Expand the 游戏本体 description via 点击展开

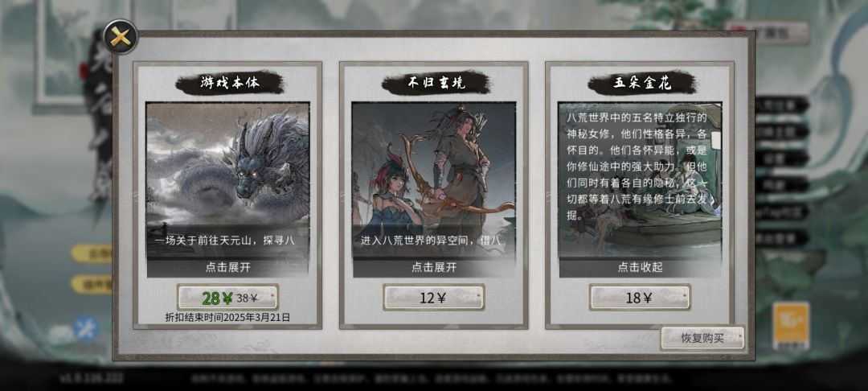point(228,267)
